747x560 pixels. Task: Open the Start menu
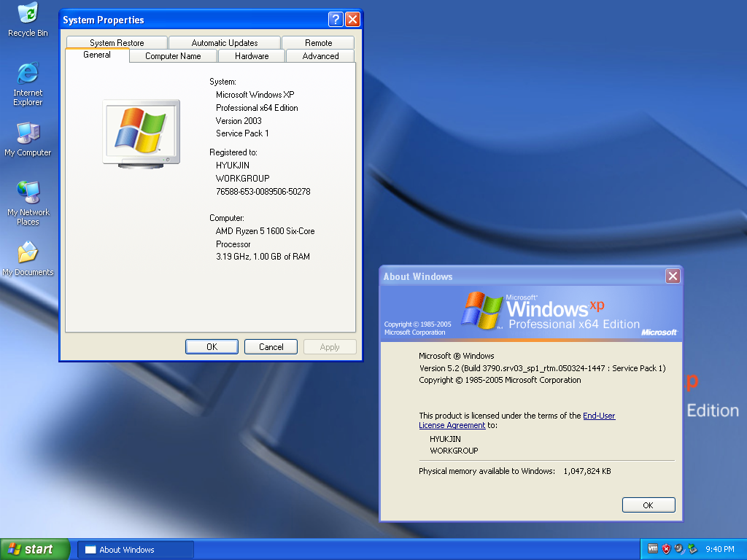tap(35, 549)
